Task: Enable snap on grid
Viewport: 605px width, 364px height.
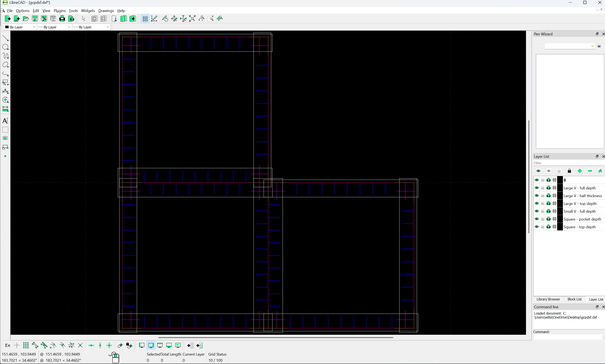Action: pyautogui.click(x=26, y=345)
